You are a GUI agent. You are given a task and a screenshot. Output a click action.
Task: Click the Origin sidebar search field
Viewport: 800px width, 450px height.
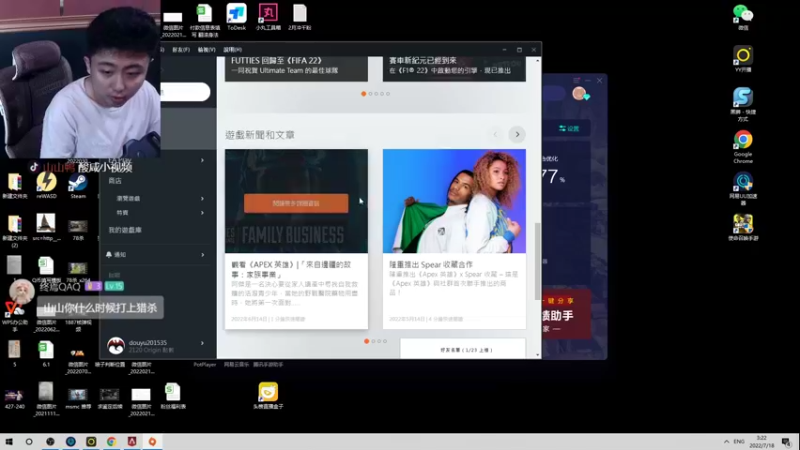coord(185,92)
